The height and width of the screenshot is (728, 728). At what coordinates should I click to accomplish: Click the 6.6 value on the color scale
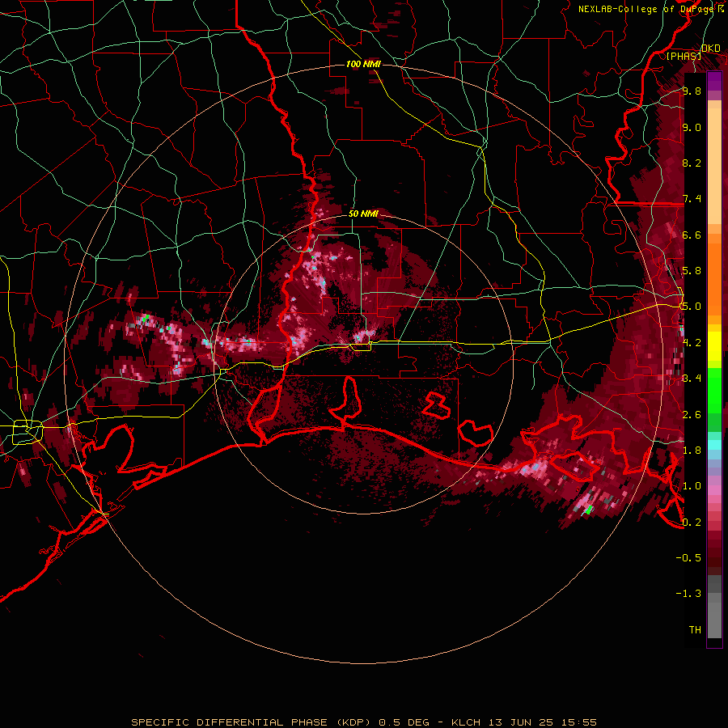[x=692, y=235]
